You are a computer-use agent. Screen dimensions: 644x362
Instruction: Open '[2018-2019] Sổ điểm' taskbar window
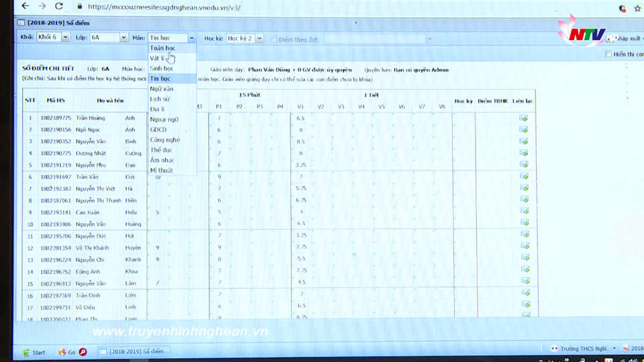point(134,351)
